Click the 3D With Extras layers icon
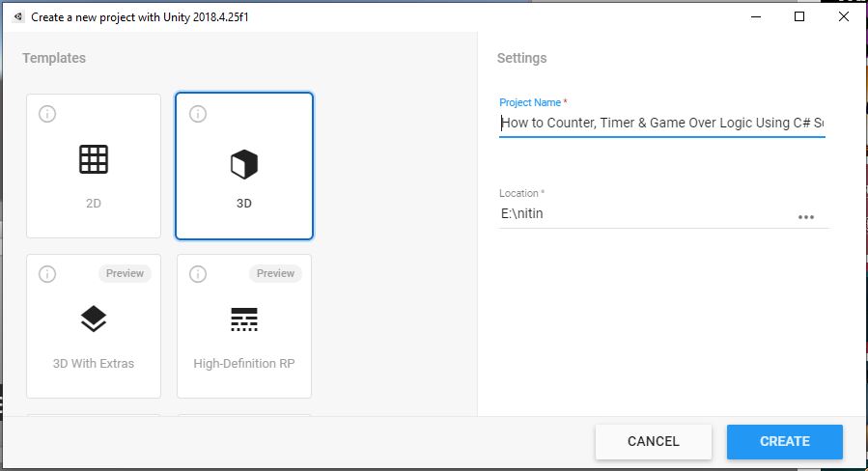Image resolution: width=868 pixels, height=471 pixels. pos(94,319)
